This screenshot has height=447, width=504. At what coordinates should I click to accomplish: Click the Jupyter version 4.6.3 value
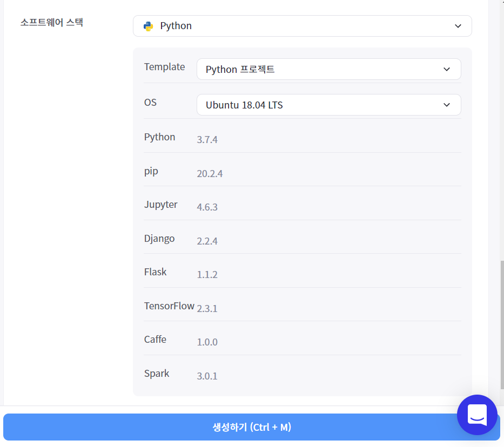(207, 207)
